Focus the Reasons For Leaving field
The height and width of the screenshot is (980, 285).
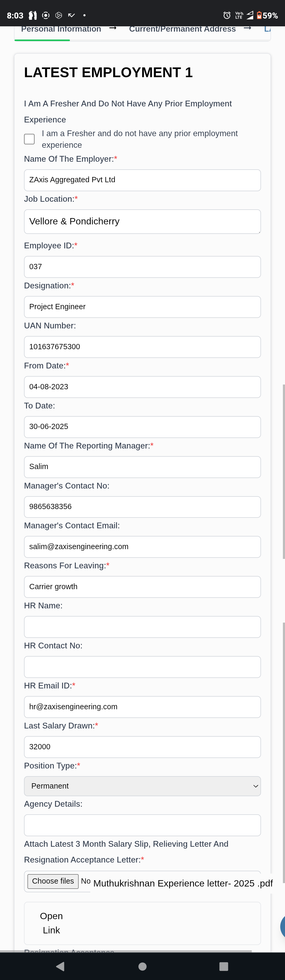142,587
